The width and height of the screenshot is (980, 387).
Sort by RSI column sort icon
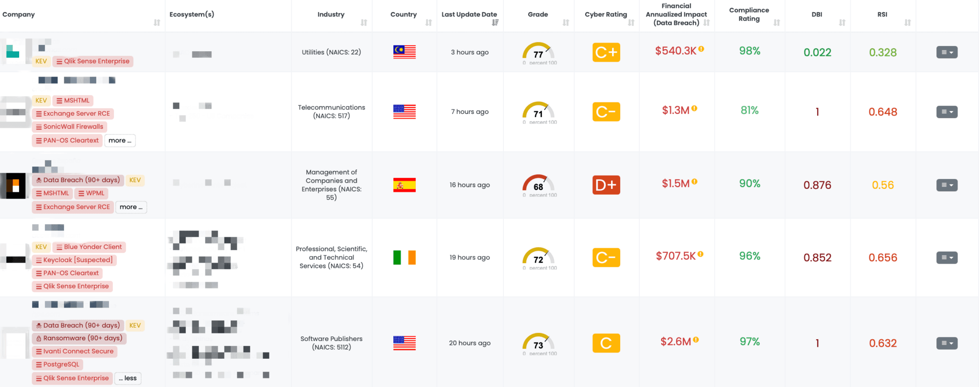pos(908,22)
